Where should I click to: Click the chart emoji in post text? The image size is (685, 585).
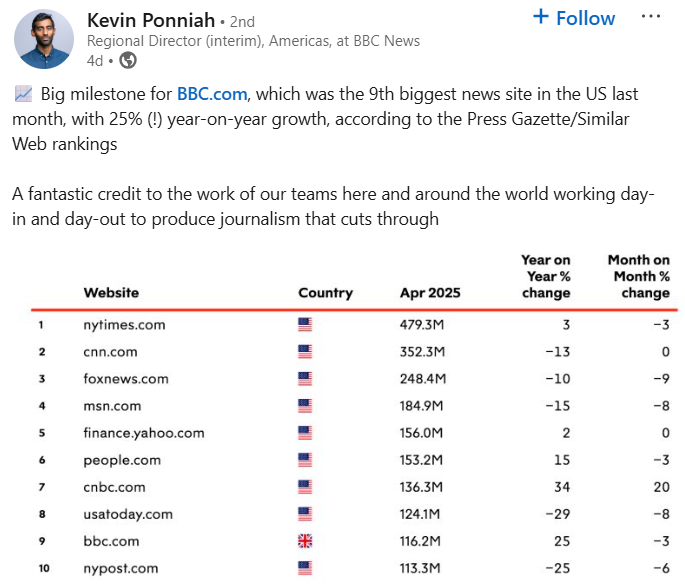coord(23,94)
